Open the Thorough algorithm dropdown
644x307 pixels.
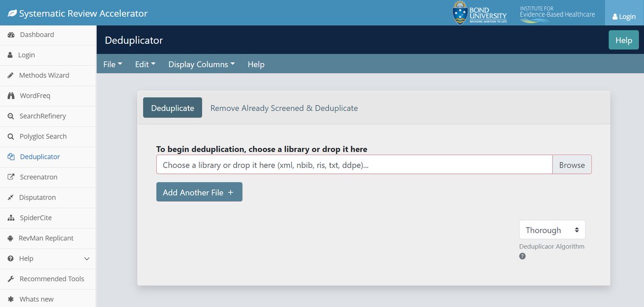click(x=552, y=230)
